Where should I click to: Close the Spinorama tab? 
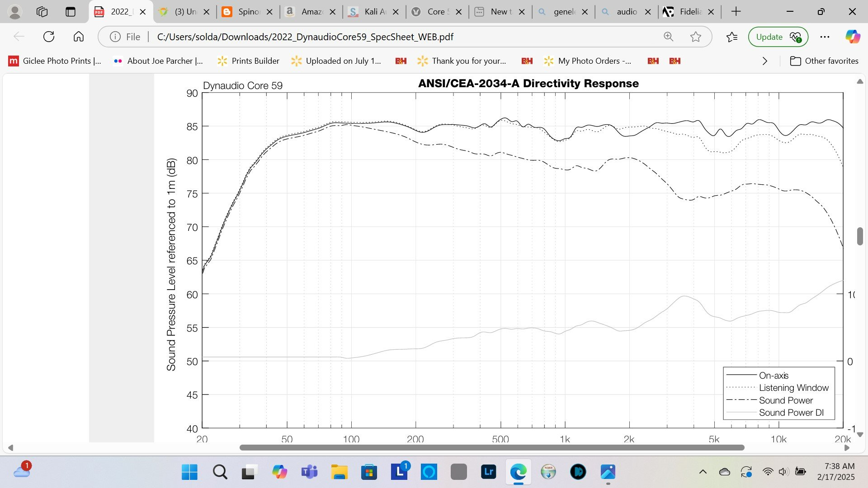coord(269,12)
